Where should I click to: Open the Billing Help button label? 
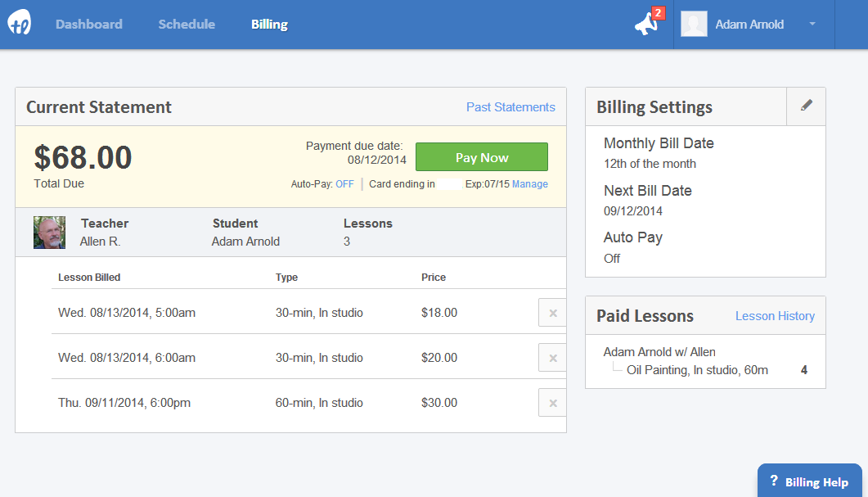816,482
